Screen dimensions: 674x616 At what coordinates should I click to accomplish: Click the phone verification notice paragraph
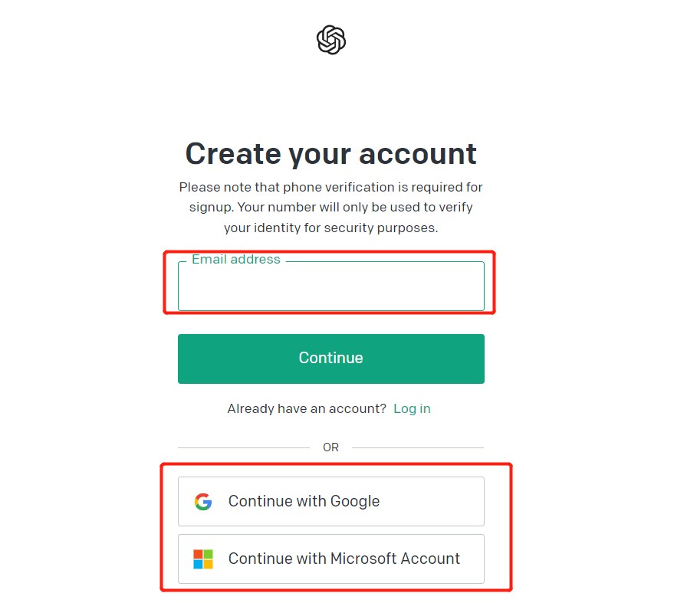(x=330, y=208)
